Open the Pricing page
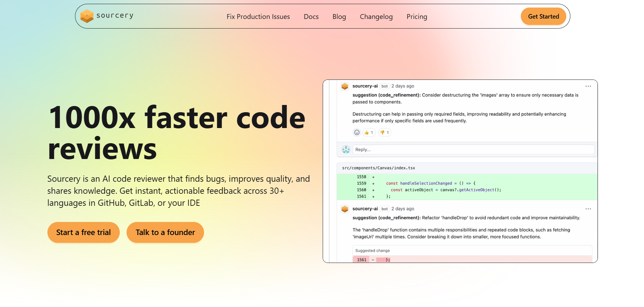Viewport: 644px width, 307px height. pyautogui.click(x=417, y=17)
